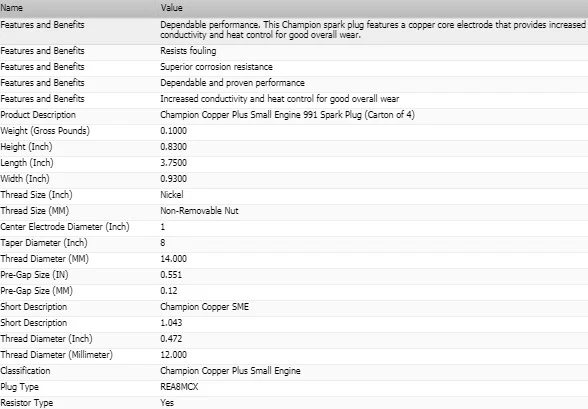
Task: Click the Non-Removable Nut value
Action: pyautogui.click(x=199, y=211)
